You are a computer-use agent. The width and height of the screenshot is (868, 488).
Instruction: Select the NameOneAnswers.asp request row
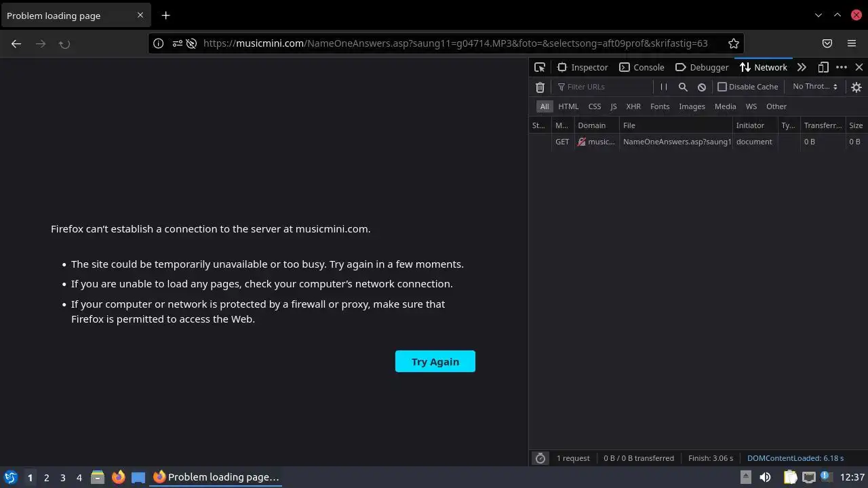(698, 142)
